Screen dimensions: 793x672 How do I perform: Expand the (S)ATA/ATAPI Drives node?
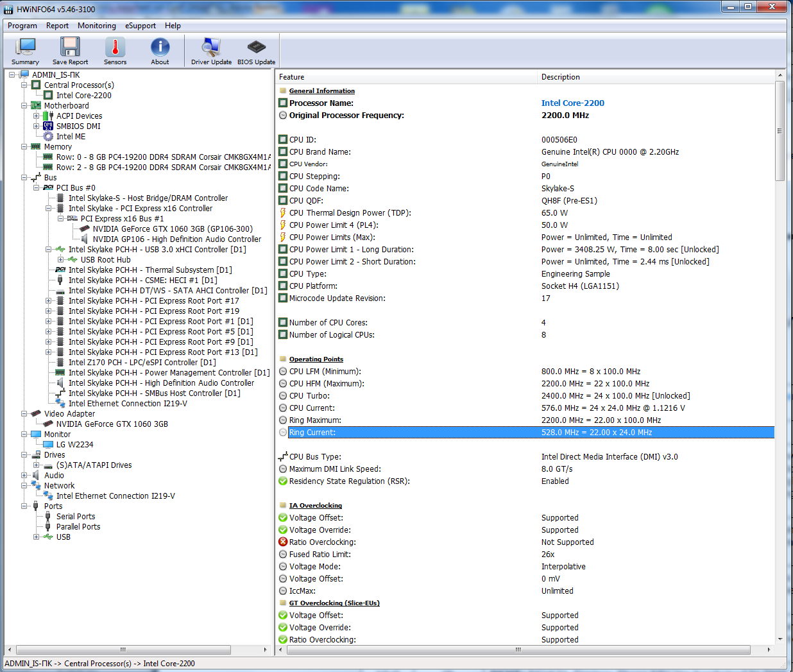point(37,465)
